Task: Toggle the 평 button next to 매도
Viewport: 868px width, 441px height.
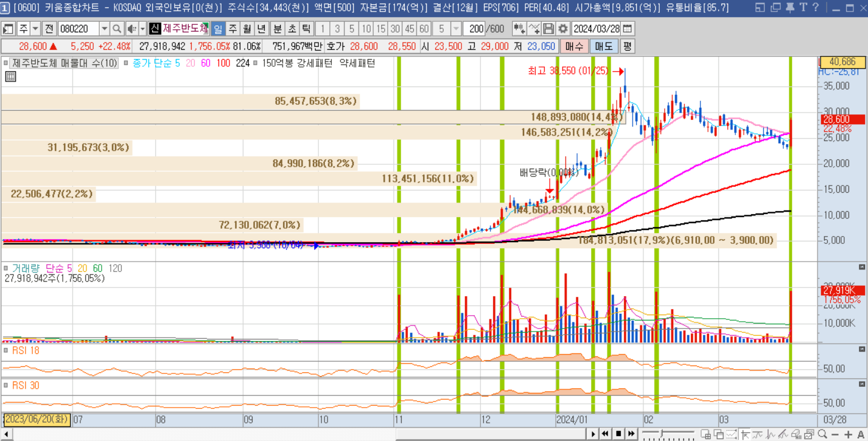Action: [627, 46]
